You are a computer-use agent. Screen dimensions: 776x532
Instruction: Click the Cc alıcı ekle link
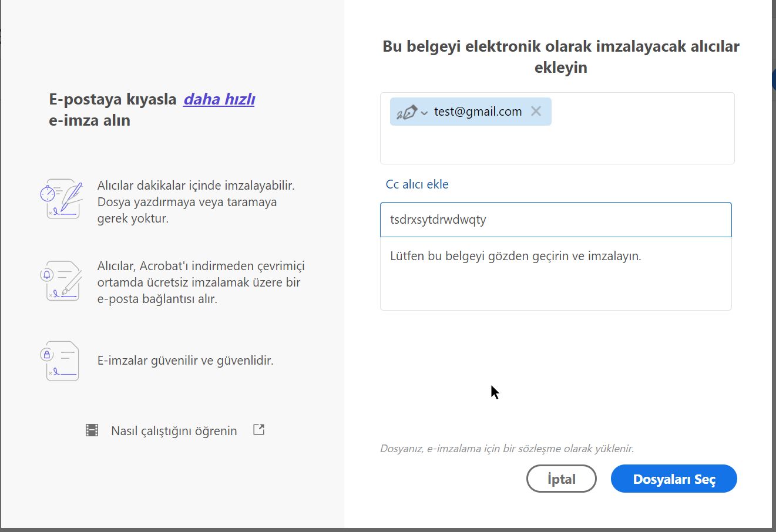tap(416, 184)
